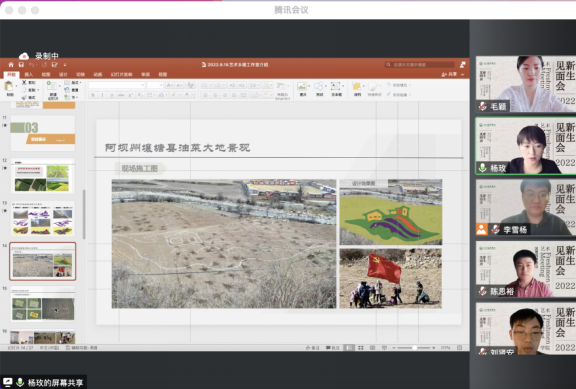Click the slide panel vertical scrollbar
576x389 pixels.
84,215
